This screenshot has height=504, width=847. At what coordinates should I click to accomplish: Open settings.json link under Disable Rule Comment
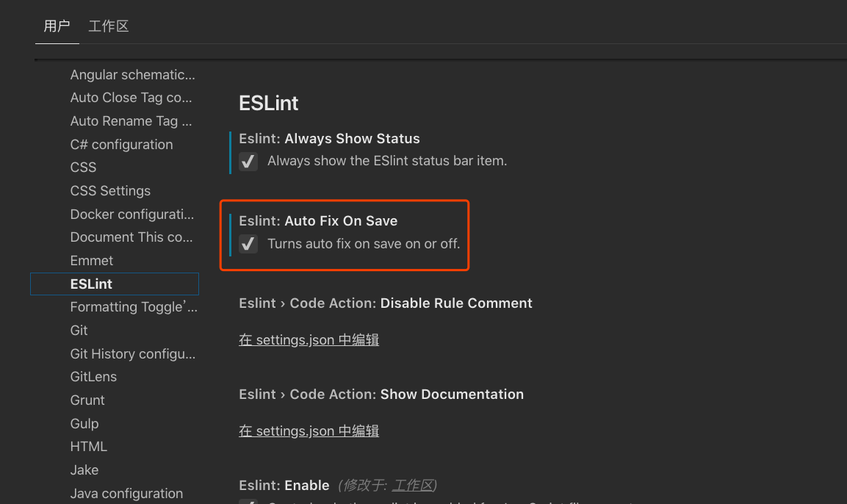point(309,339)
